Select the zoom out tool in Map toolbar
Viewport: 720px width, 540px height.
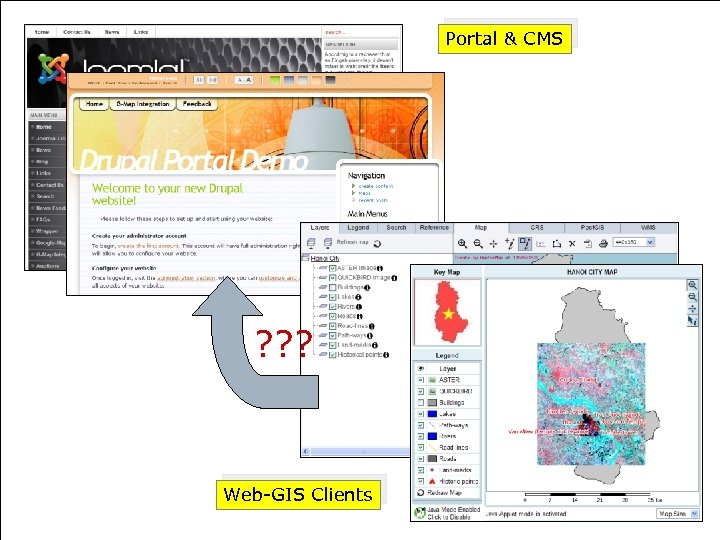tap(478, 244)
